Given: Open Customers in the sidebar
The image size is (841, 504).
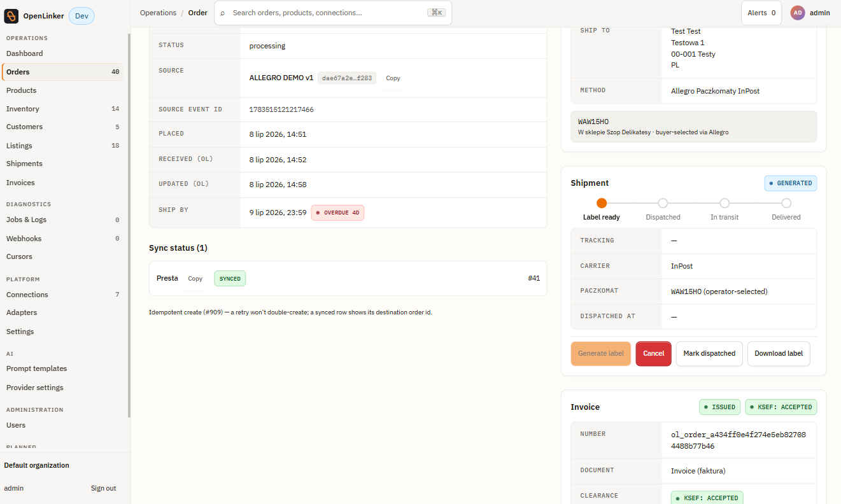Looking at the screenshot, I should [62, 127].
